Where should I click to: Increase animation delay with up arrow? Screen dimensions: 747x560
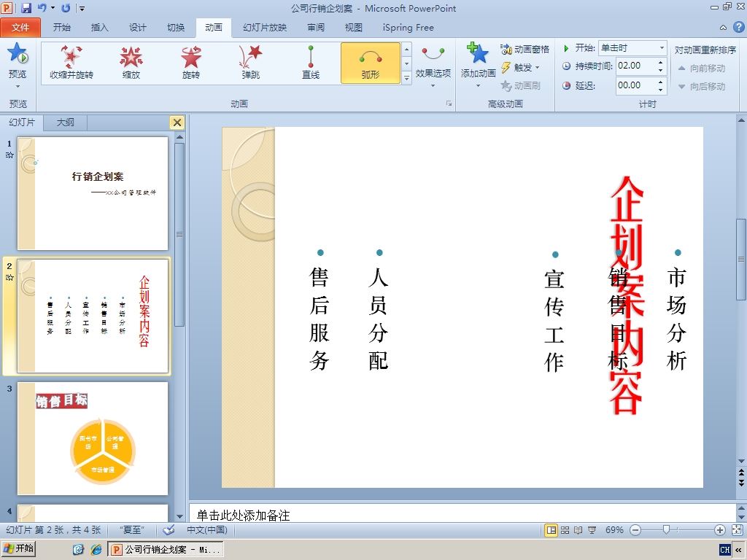point(661,82)
